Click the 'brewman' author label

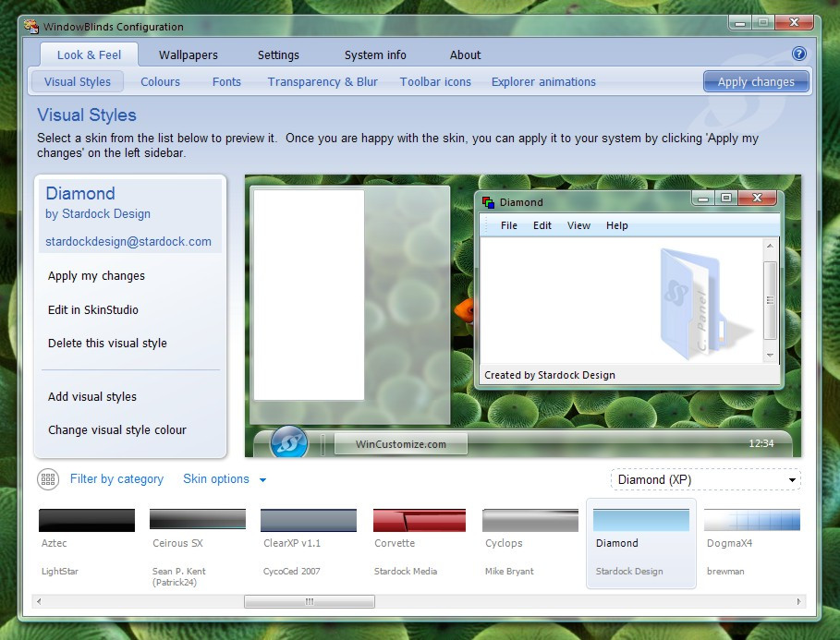(725, 571)
